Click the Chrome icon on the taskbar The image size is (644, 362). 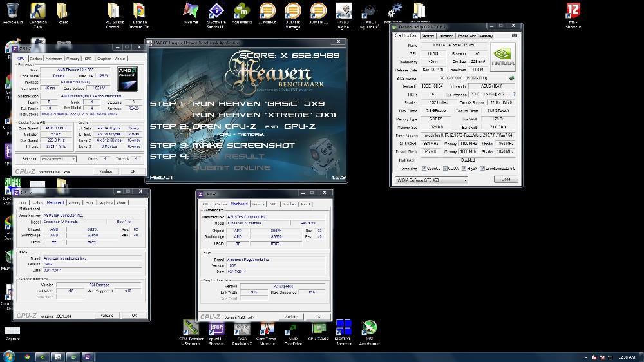click(x=27, y=357)
